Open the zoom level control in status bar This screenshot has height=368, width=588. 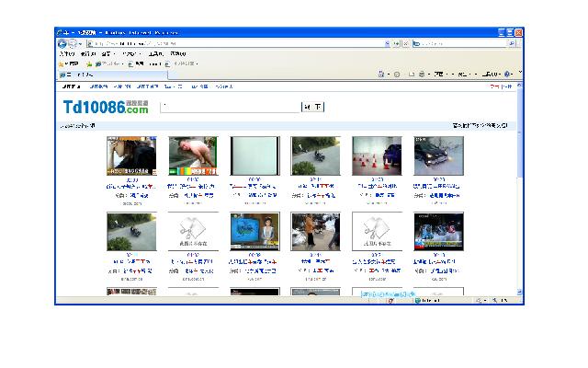(502, 301)
